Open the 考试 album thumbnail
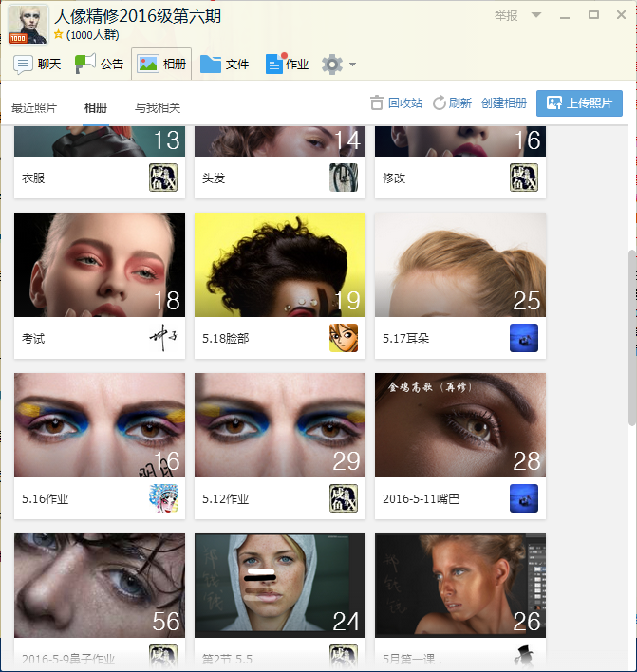This screenshot has height=672, width=637. [x=100, y=265]
